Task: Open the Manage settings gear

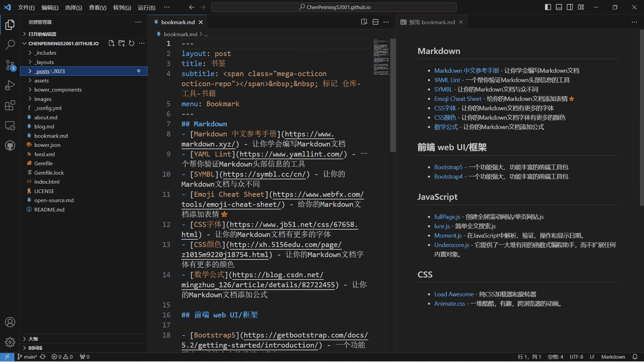Action: [10, 342]
